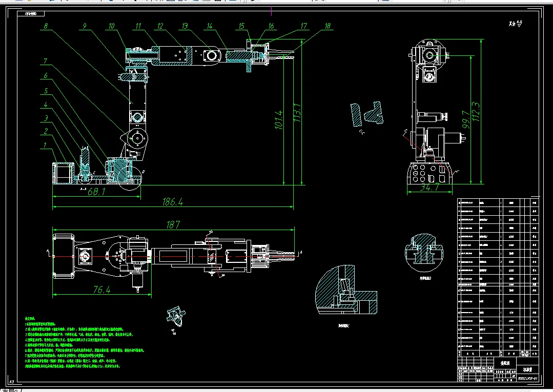Click part balloon number 8
The image size is (553, 392).
tap(46, 26)
